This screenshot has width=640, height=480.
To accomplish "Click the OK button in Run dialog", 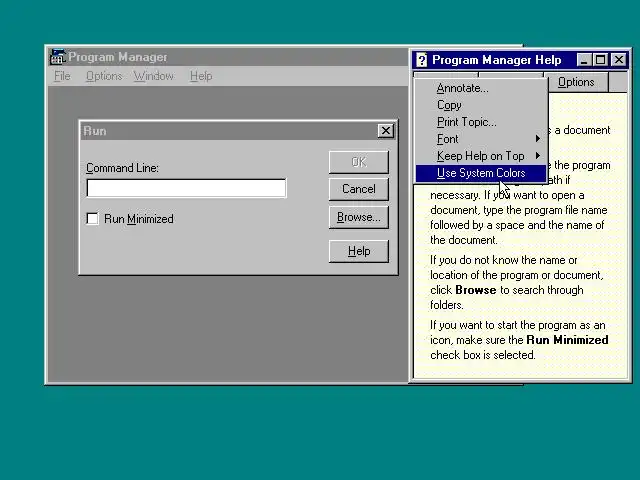I will pos(359,162).
